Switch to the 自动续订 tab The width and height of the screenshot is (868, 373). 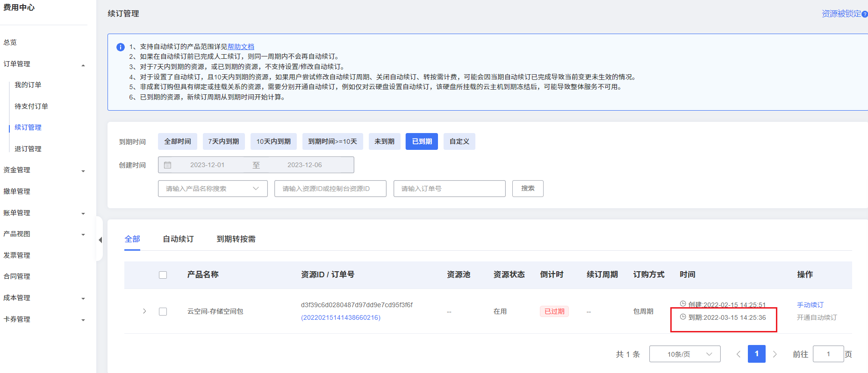pos(178,239)
